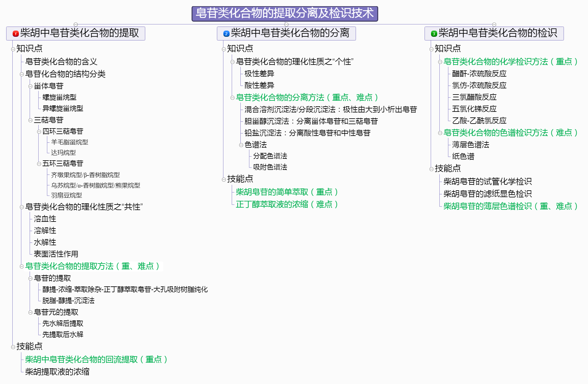Select green topic 柴胡皂苷的薄层色谱检识（重、难点）

click(511, 206)
